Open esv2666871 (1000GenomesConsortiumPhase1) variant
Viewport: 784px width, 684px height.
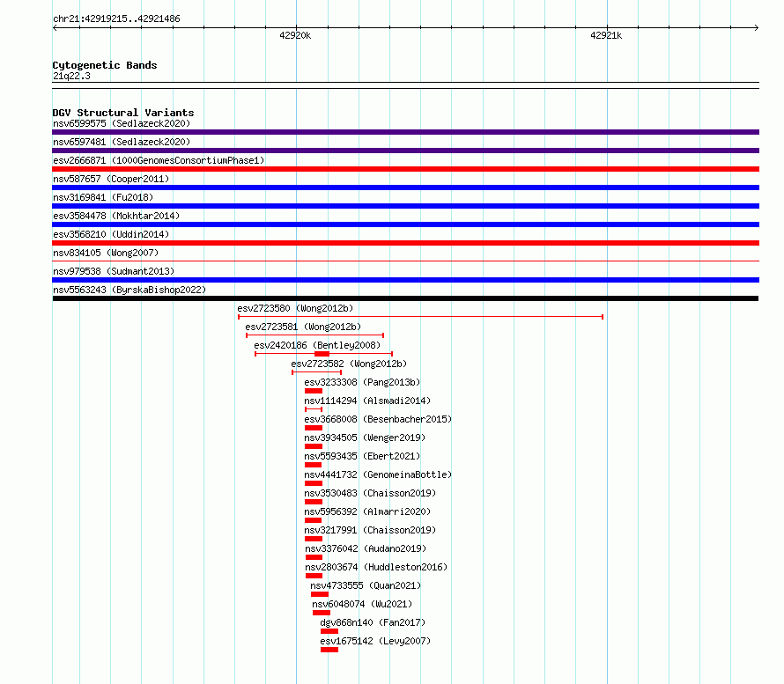tap(159, 160)
